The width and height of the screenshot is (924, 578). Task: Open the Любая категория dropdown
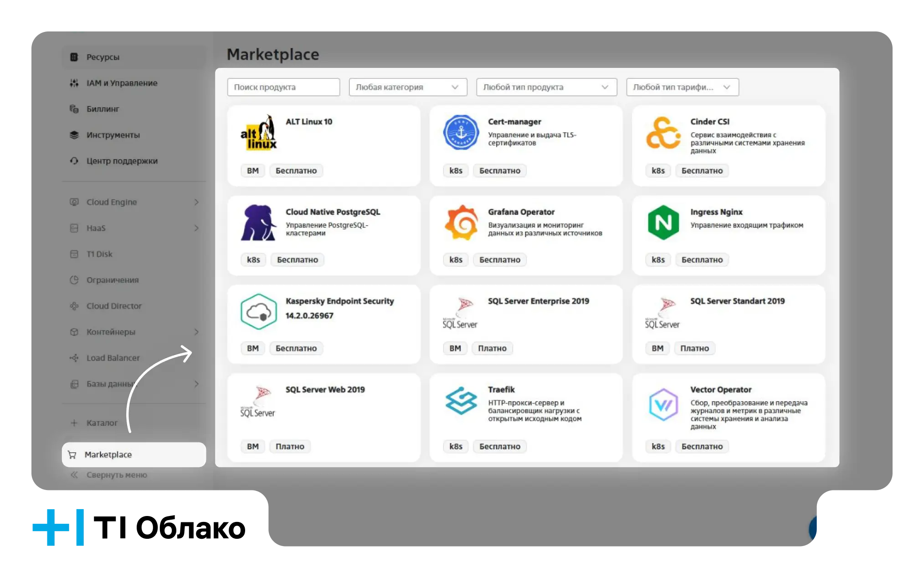[408, 87]
